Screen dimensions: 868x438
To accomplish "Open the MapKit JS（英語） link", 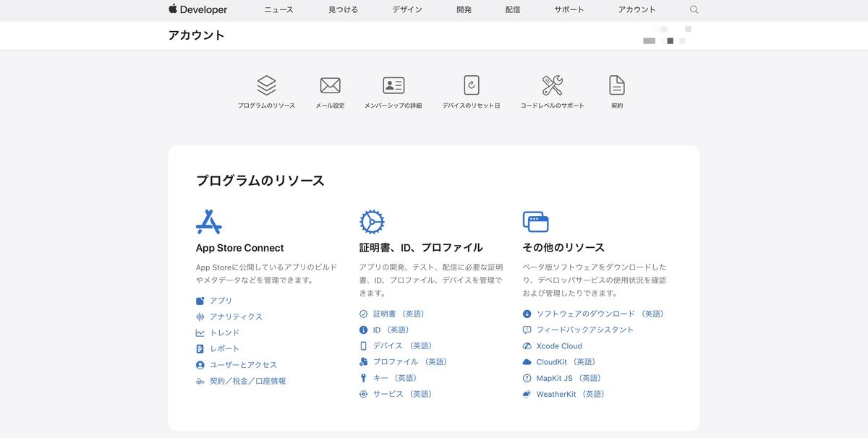I will (569, 378).
